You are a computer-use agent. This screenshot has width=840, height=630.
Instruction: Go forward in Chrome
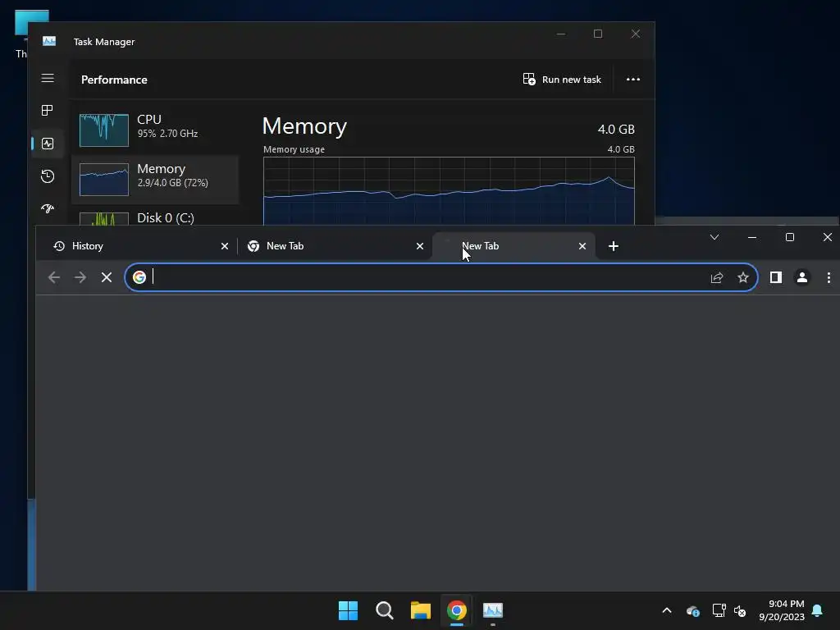(x=80, y=277)
